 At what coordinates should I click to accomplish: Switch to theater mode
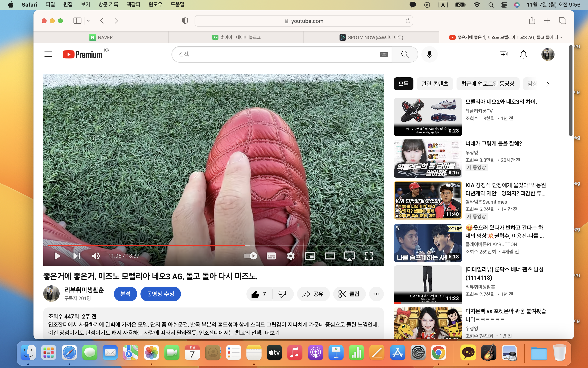[x=330, y=256]
